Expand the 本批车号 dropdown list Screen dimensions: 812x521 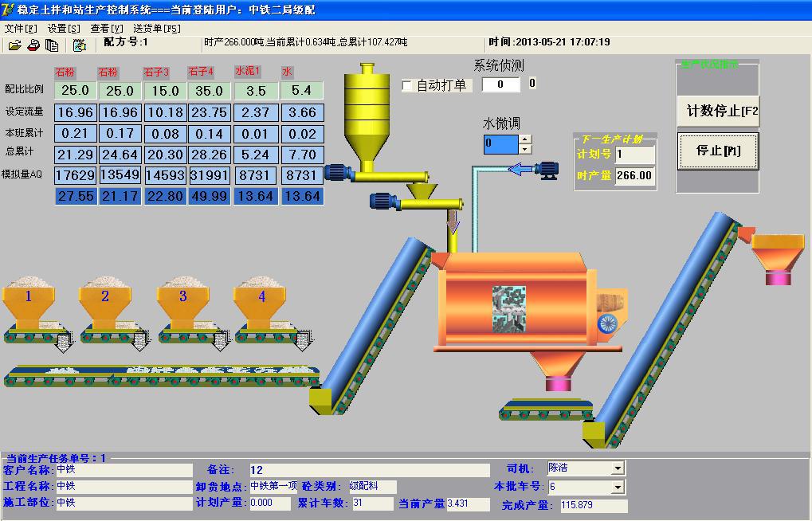618,487
